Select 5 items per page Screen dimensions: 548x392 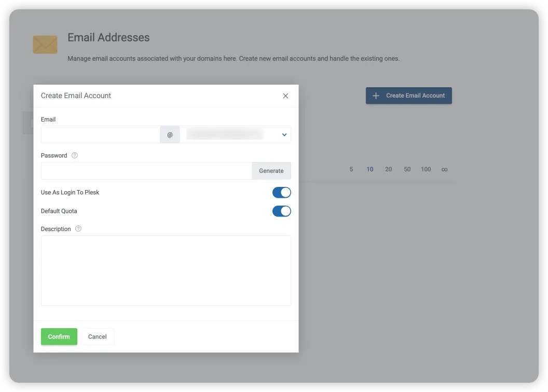click(x=351, y=169)
